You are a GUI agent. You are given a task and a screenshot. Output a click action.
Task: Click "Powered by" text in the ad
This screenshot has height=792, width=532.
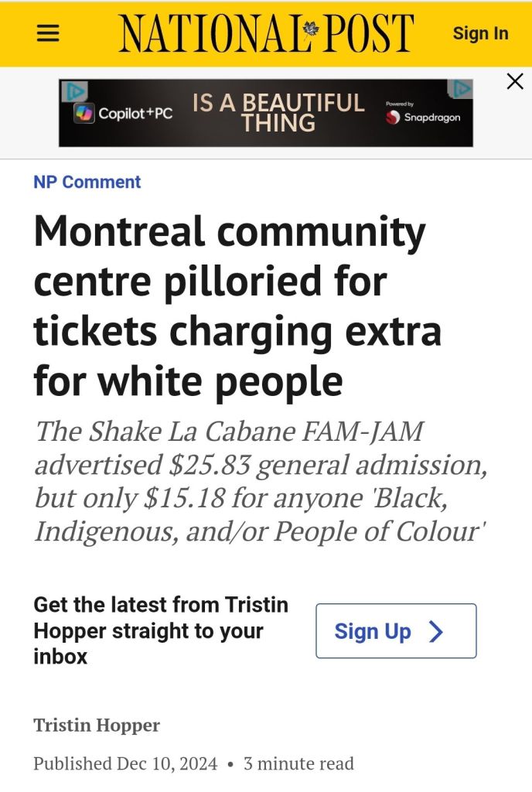[x=399, y=104]
